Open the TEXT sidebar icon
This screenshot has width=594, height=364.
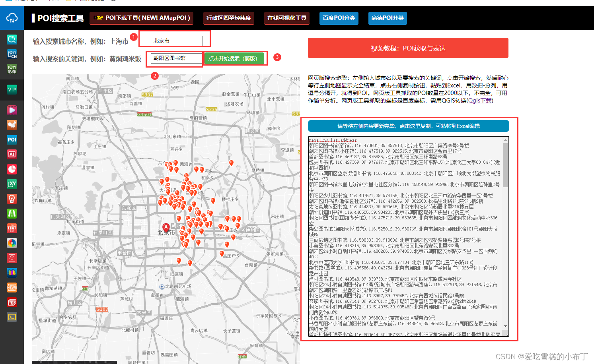pyautogui.click(x=12, y=228)
